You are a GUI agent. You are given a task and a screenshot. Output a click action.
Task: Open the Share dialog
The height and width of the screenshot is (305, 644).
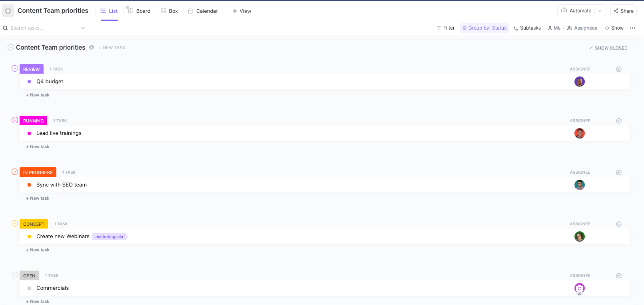click(x=623, y=11)
